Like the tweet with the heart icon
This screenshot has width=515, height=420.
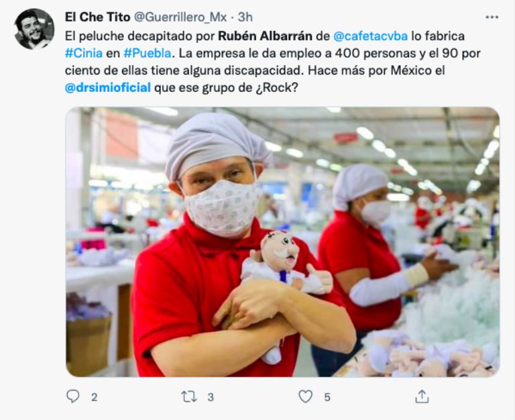pyautogui.click(x=306, y=397)
